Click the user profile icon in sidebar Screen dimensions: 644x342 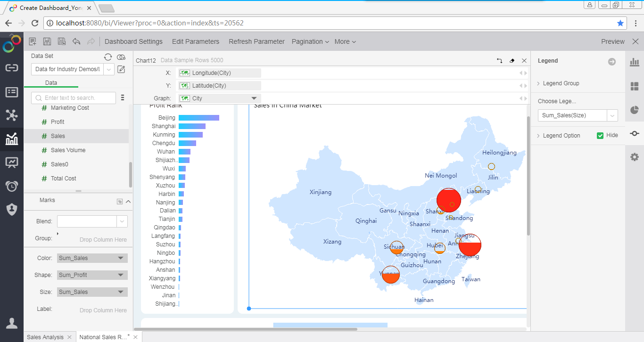[x=12, y=323]
